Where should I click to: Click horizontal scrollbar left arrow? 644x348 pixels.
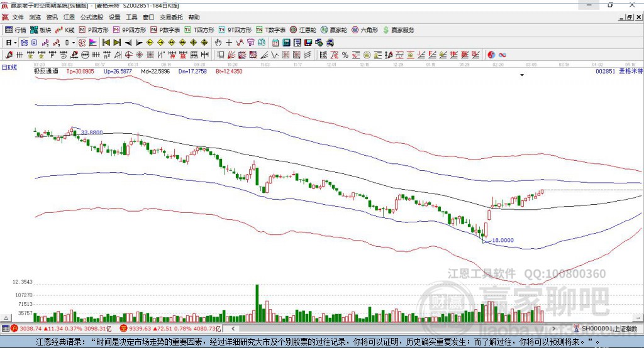click(x=233, y=329)
